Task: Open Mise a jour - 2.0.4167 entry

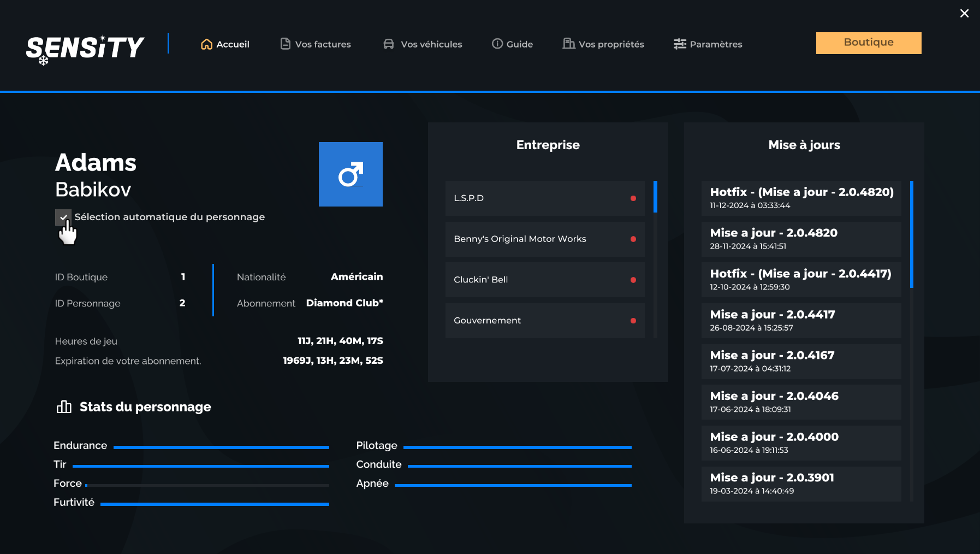Action: click(801, 362)
